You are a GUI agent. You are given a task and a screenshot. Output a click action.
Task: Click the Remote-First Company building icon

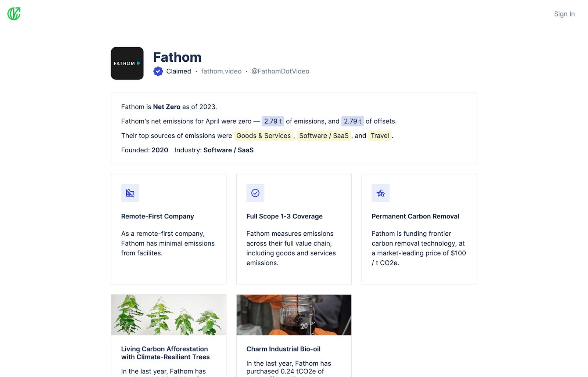point(130,193)
